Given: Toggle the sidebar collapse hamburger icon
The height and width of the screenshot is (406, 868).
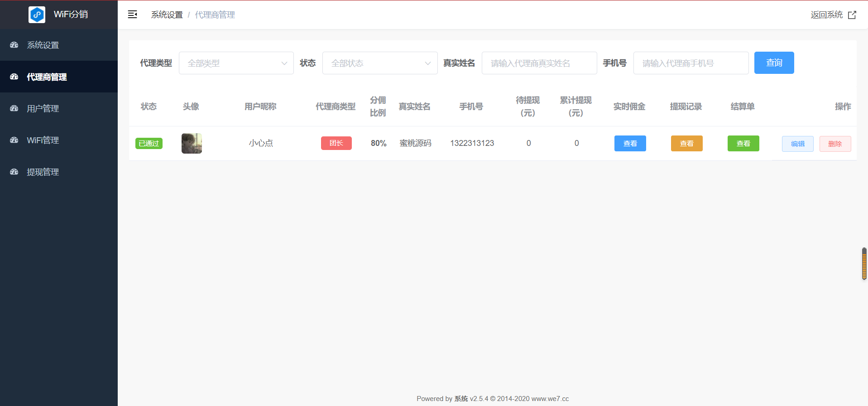Looking at the screenshot, I should click(132, 14).
